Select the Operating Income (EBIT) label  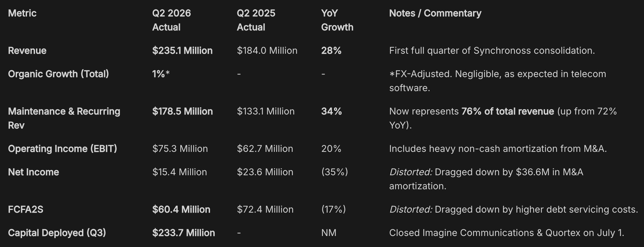point(62,149)
